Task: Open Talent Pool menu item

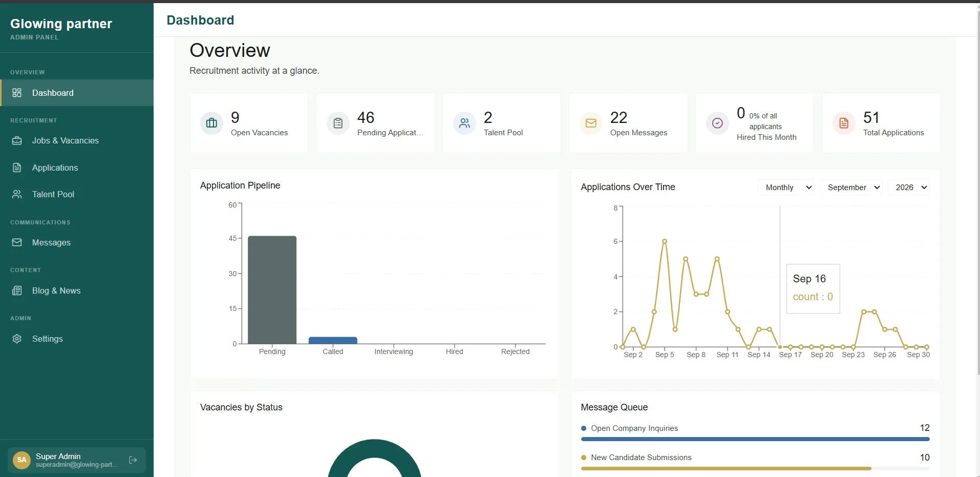Action: 77,194
